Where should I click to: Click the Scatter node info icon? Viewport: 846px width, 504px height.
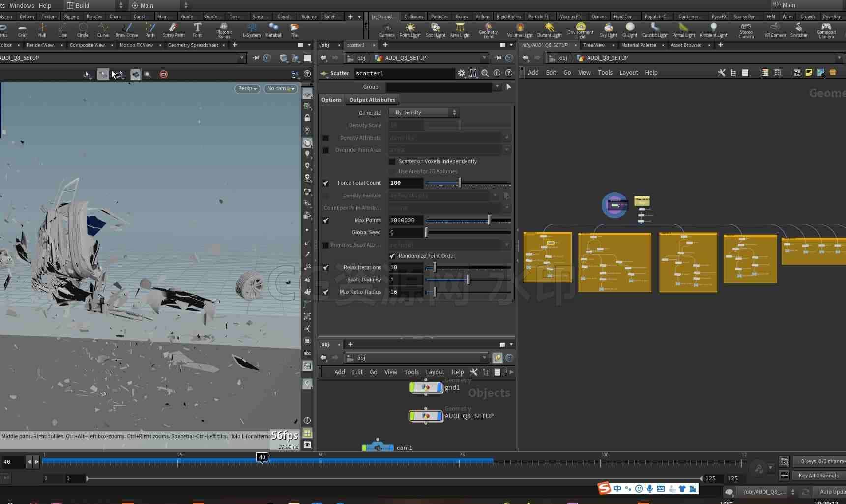[497, 73]
